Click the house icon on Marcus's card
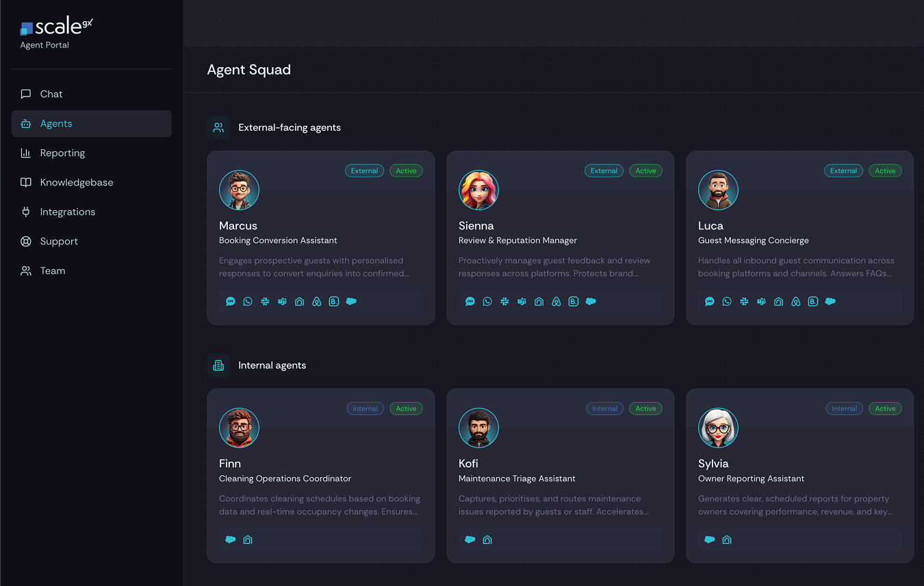 299,301
